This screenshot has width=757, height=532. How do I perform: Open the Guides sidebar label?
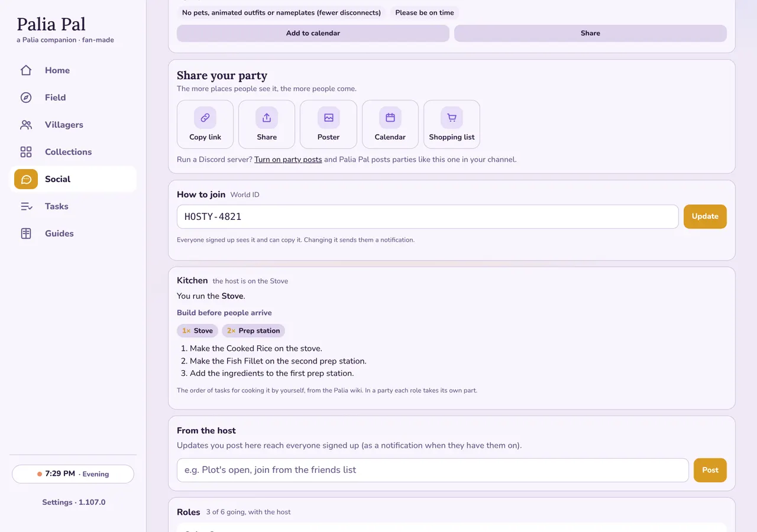coord(59,233)
